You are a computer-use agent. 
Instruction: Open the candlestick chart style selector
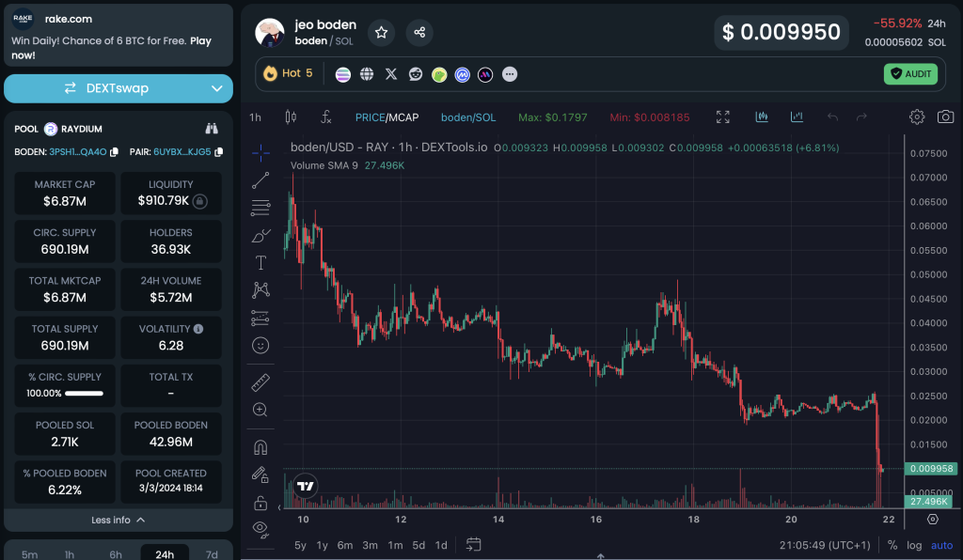291,117
